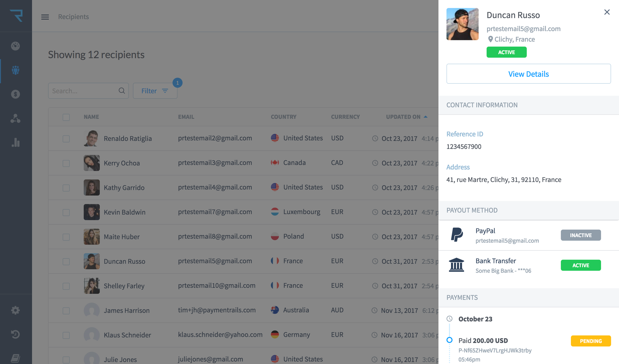Click the View Details button
Image resolution: width=619 pixels, height=364 pixels.
[528, 74]
